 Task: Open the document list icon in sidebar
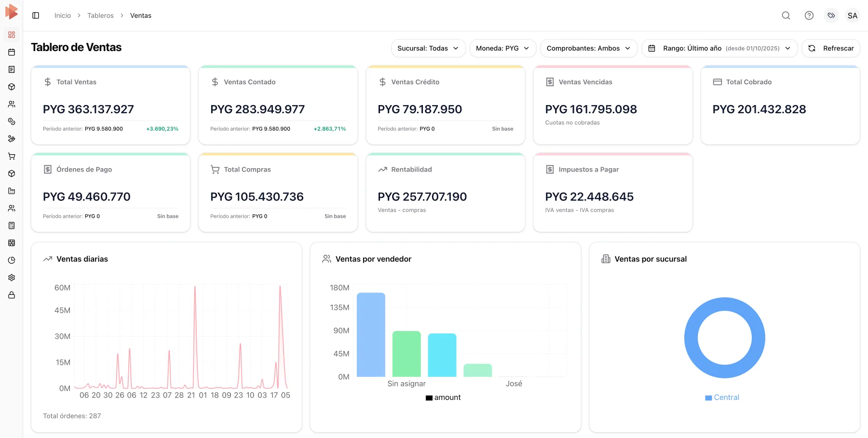coord(12,69)
